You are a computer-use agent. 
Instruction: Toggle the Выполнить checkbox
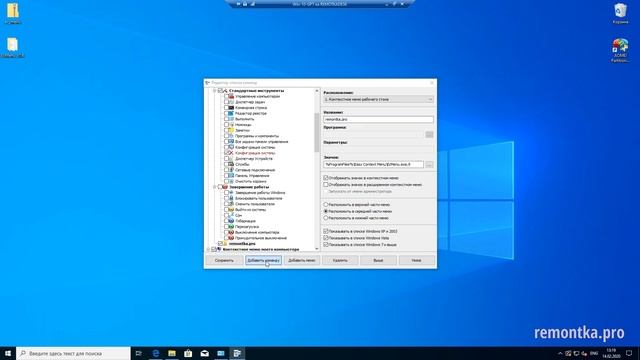[226, 119]
